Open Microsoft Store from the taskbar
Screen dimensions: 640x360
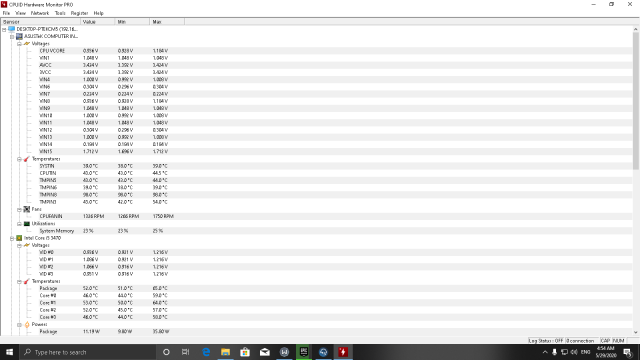(x=245, y=352)
